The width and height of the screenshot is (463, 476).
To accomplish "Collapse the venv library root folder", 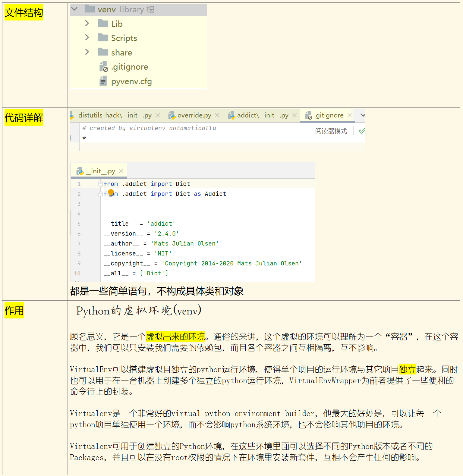I will [x=74, y=9].
